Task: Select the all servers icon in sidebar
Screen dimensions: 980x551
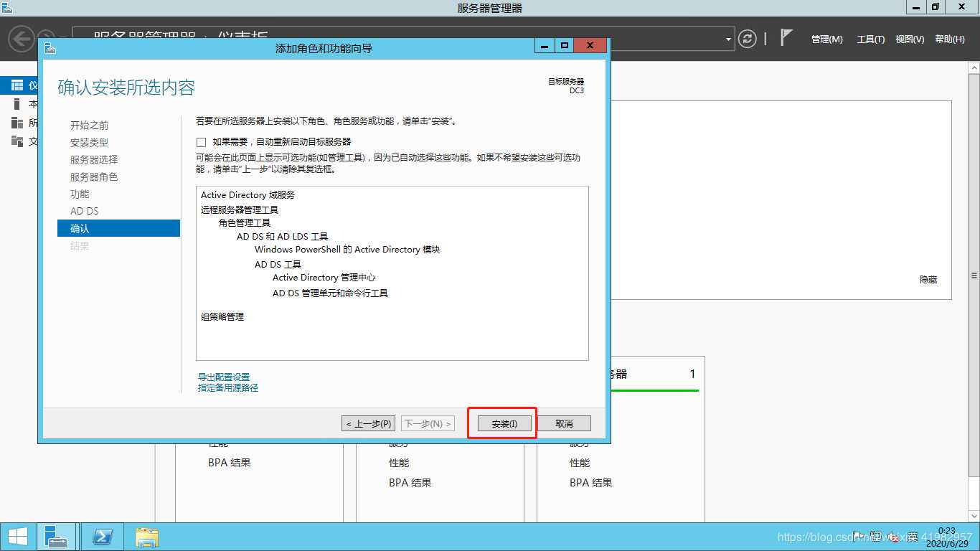Action: click(17, 123)
